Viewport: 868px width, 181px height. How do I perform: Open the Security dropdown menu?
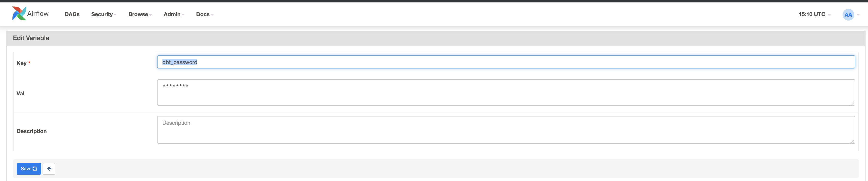pos(103,14)
